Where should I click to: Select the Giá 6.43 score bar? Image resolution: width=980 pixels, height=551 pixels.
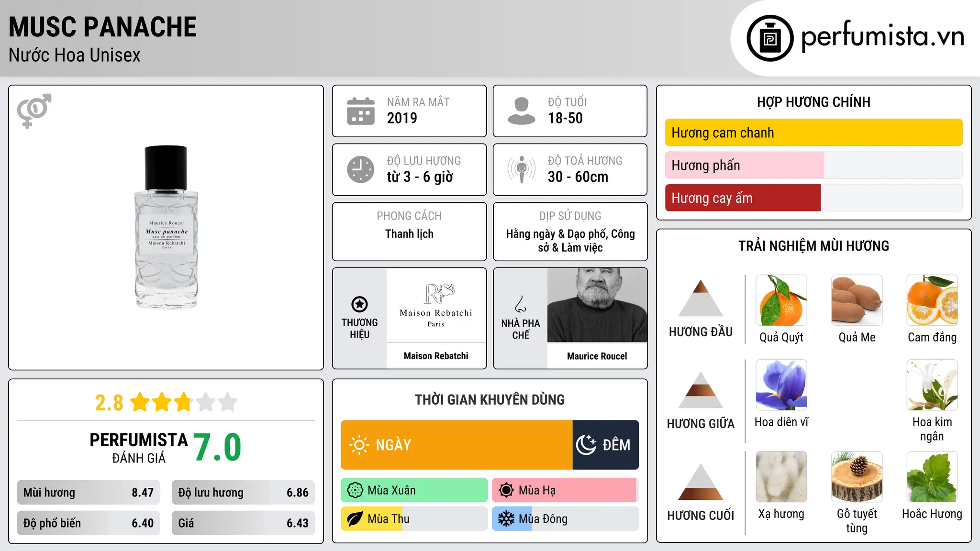243,523
